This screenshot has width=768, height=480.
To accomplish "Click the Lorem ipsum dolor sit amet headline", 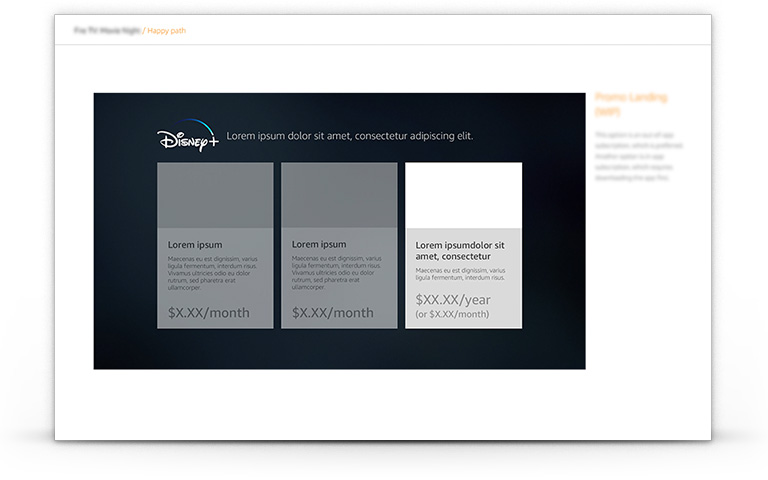I will (350, 136).
